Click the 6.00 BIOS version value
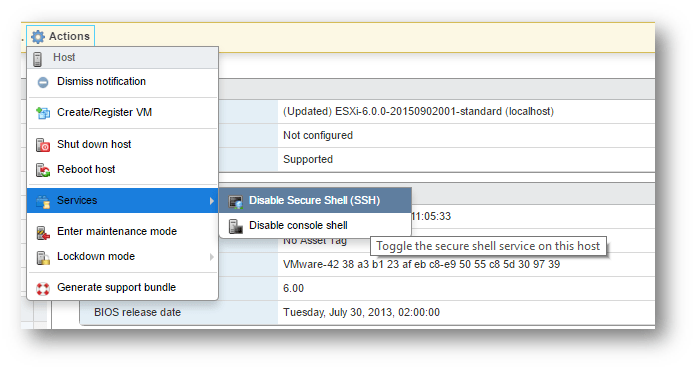Viewport: 697px width, 371px height. point(293,288)
